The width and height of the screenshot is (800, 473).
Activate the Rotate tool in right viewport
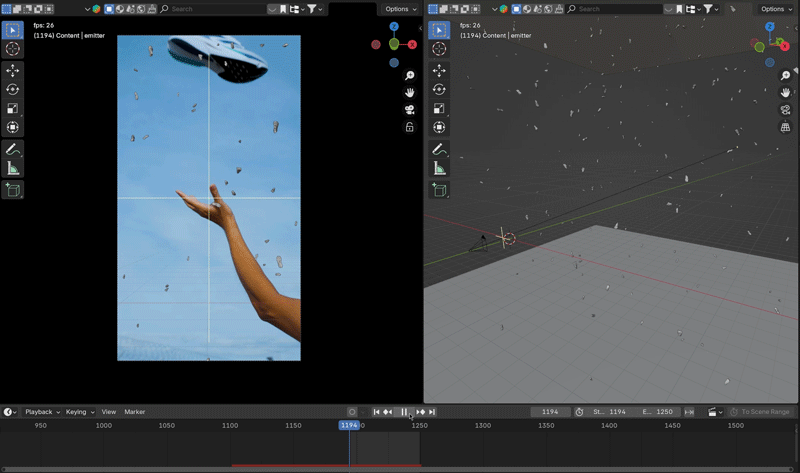(x=439, y=89)
